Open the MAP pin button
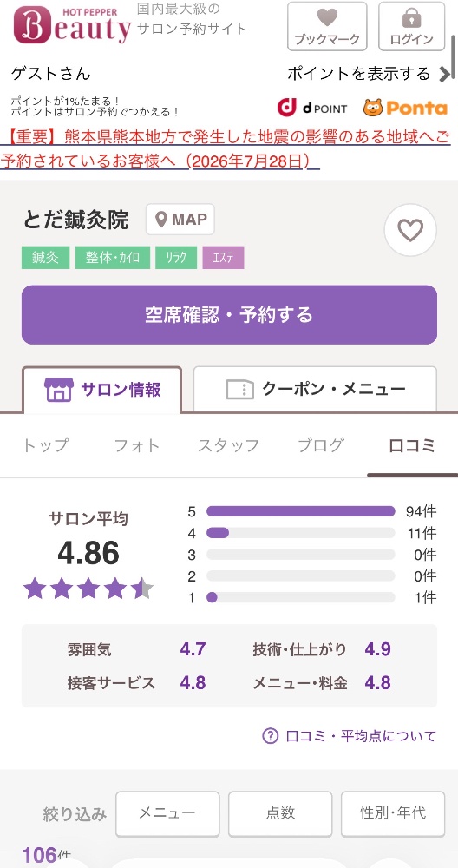The image size is (458, 868). tap(180, 220)
